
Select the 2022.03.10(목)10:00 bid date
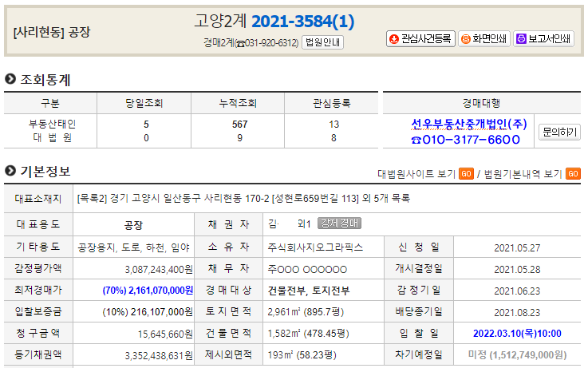click(x=517, y=334)
